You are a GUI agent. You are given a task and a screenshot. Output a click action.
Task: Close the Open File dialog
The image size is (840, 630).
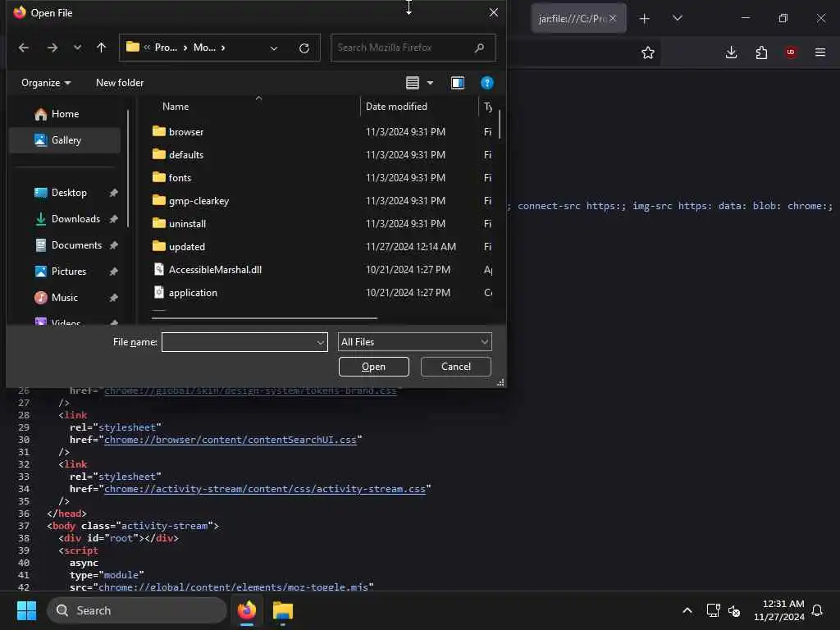coord(493,12)
